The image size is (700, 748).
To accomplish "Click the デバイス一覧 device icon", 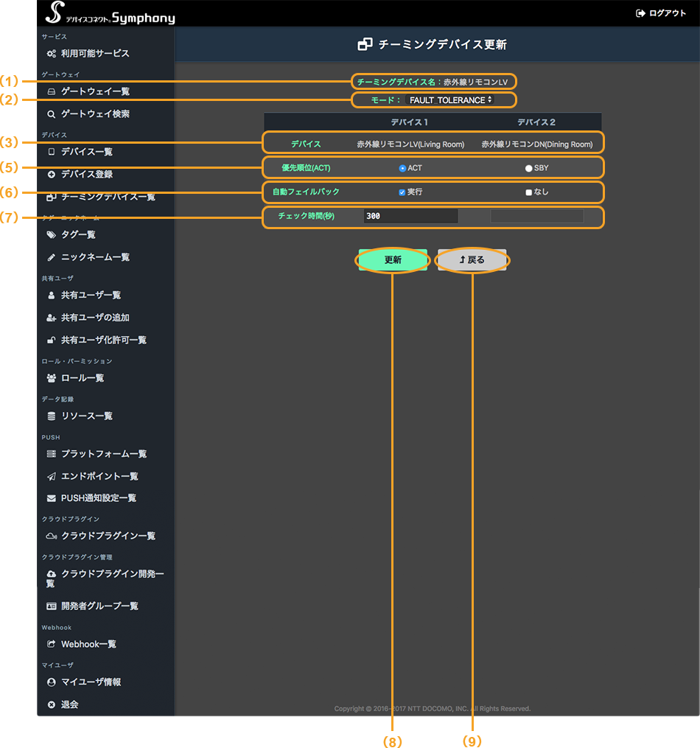I will pyautogui.click(x=52, y=152).
